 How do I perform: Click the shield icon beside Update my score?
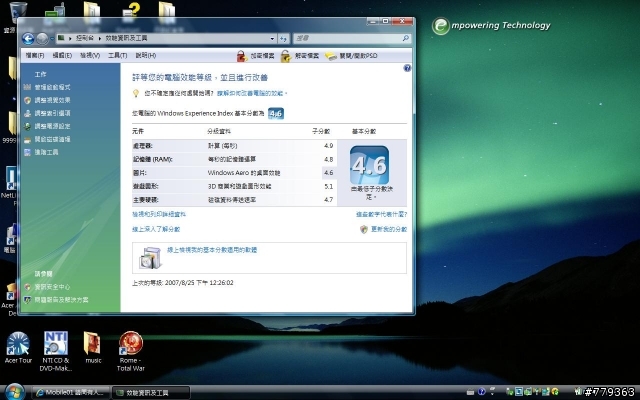(x=364, y=229)
